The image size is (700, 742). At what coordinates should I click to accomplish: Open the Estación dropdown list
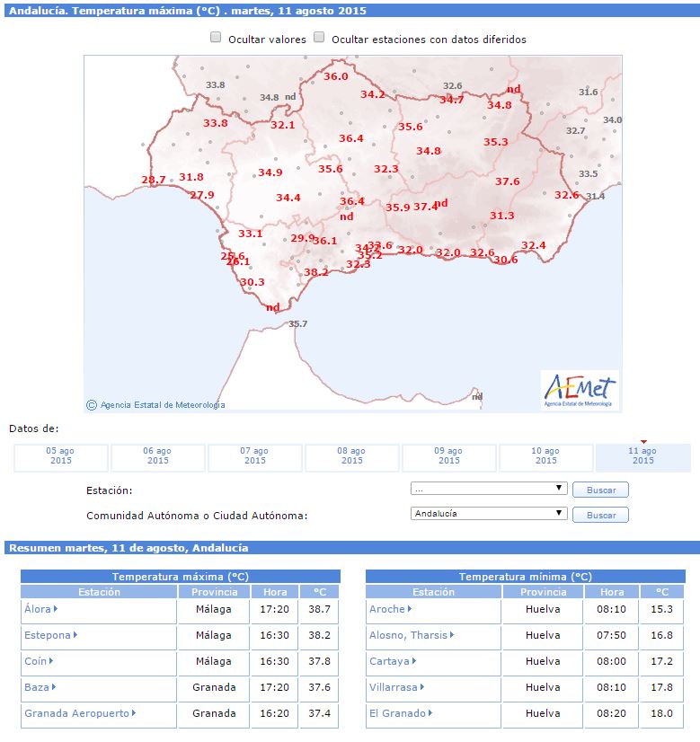(489, 489)
